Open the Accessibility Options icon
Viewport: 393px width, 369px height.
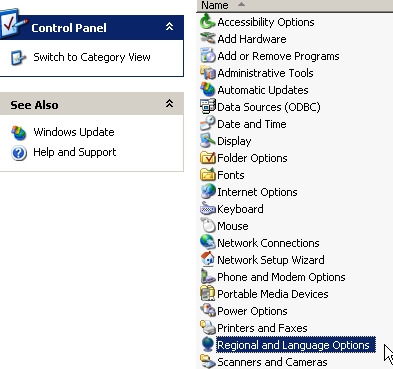[208, 22]
